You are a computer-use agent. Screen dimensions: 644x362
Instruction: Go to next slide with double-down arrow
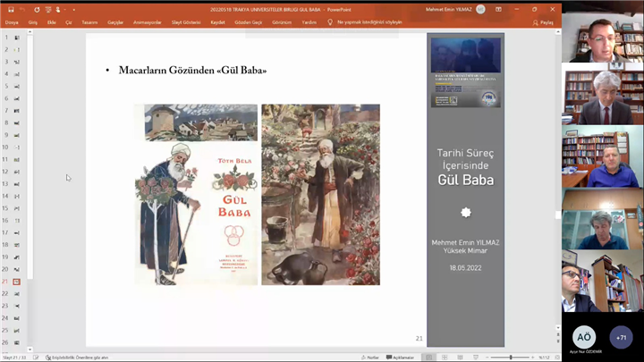pos(558,341)
